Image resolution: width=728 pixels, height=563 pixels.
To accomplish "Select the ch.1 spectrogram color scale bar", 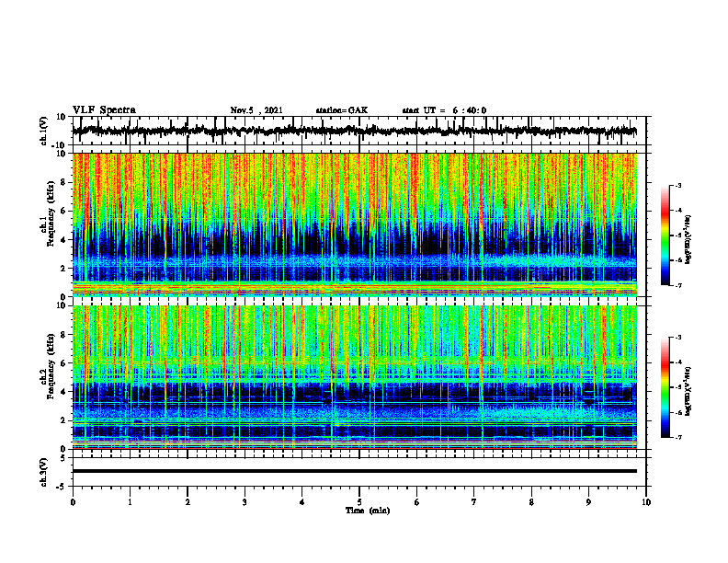I will 665,236.
